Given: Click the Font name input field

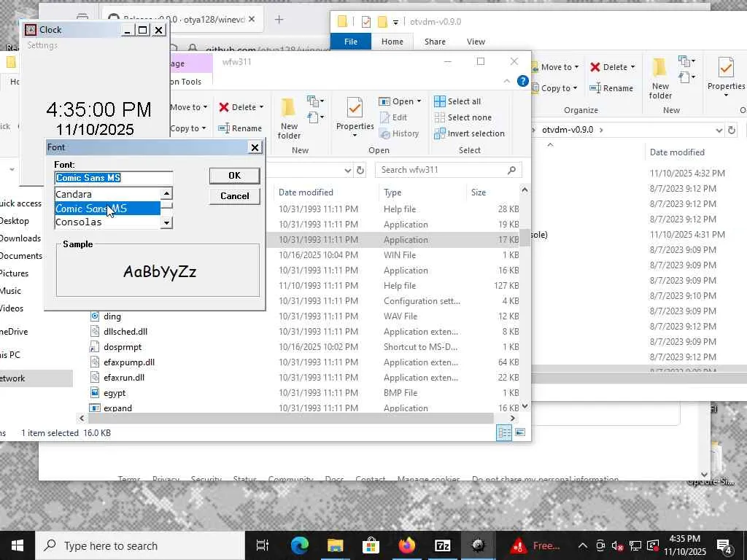Looking at the screenshot, I should (x=113, y=178).
